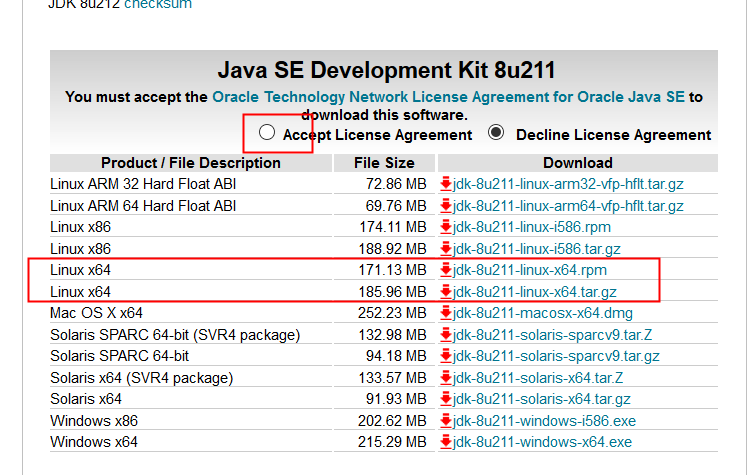Click red download arrow for linux-i586.rpm

446,227
